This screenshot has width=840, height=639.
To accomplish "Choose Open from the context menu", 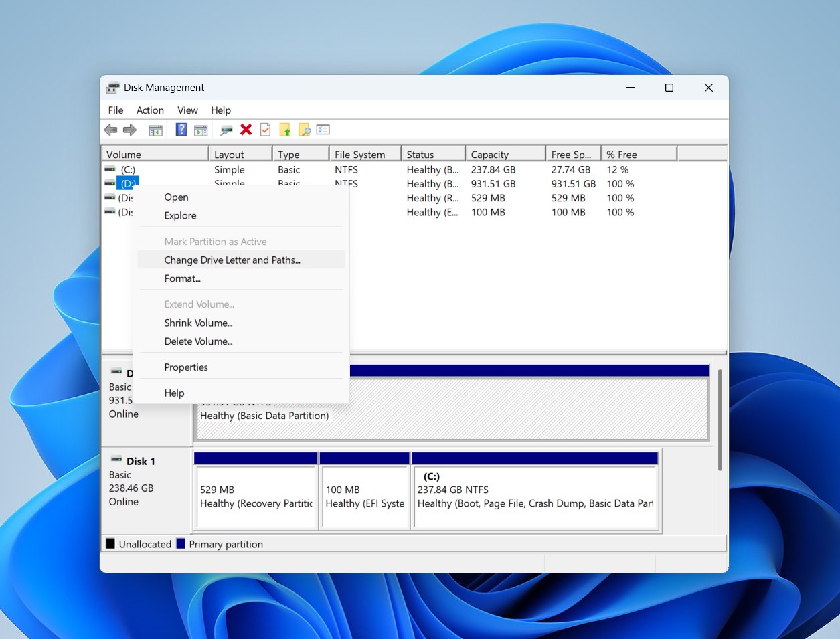I will [242, 197].
